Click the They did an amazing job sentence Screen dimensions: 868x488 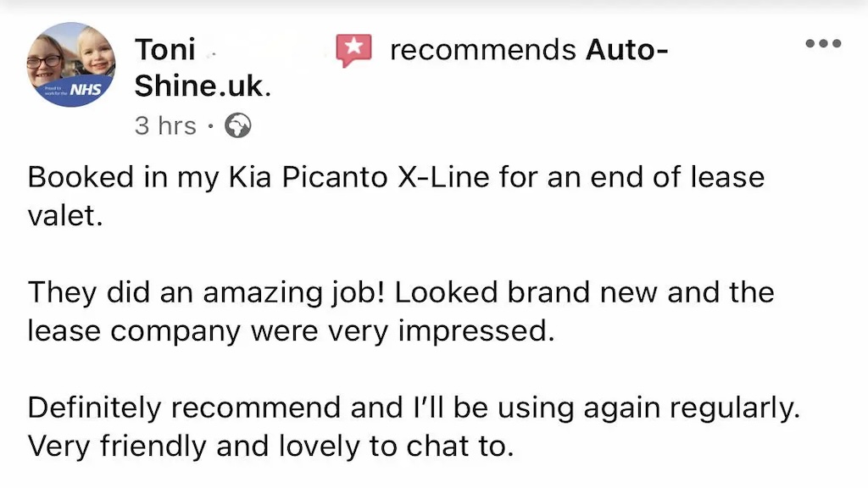[206, 292]
